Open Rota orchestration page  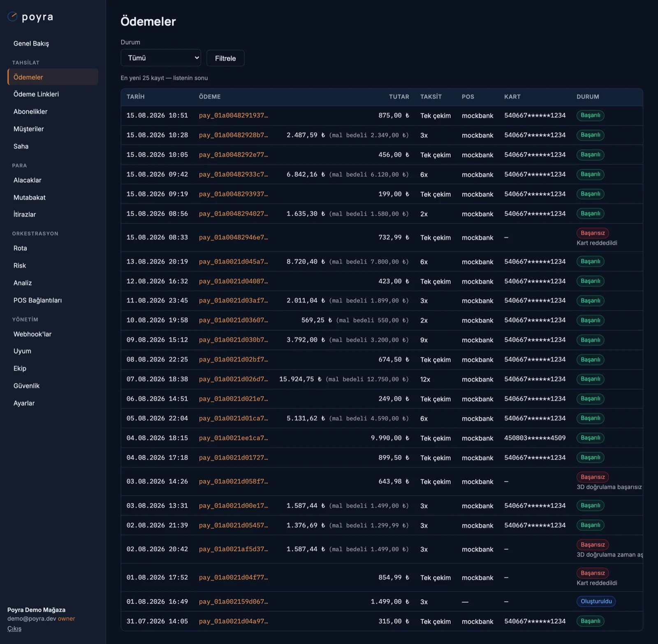[20, 249]
